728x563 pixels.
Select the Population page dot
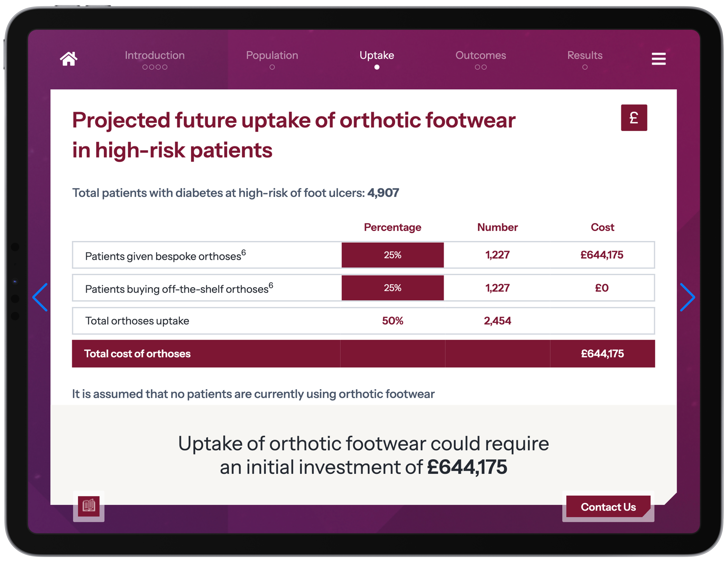tap(272, 67)
